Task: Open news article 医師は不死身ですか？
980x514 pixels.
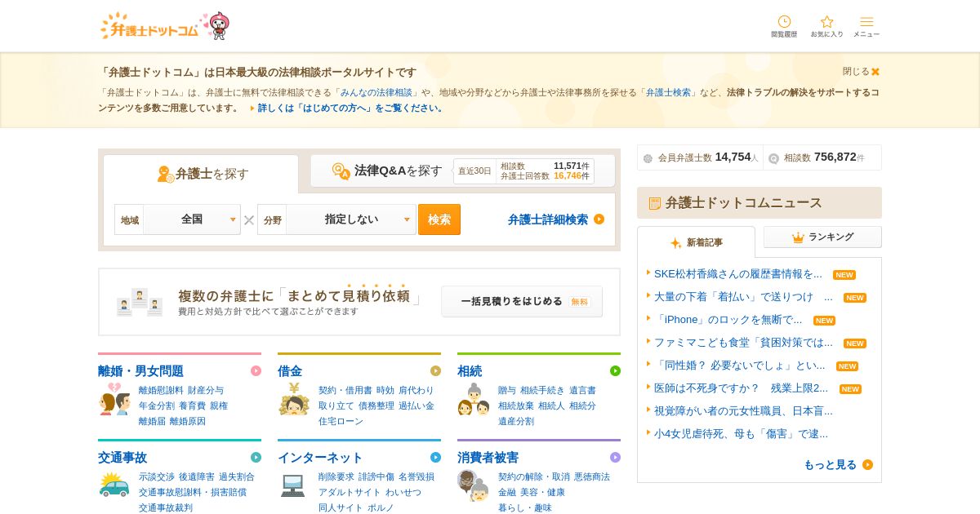Action: click(x=741, y=388)
